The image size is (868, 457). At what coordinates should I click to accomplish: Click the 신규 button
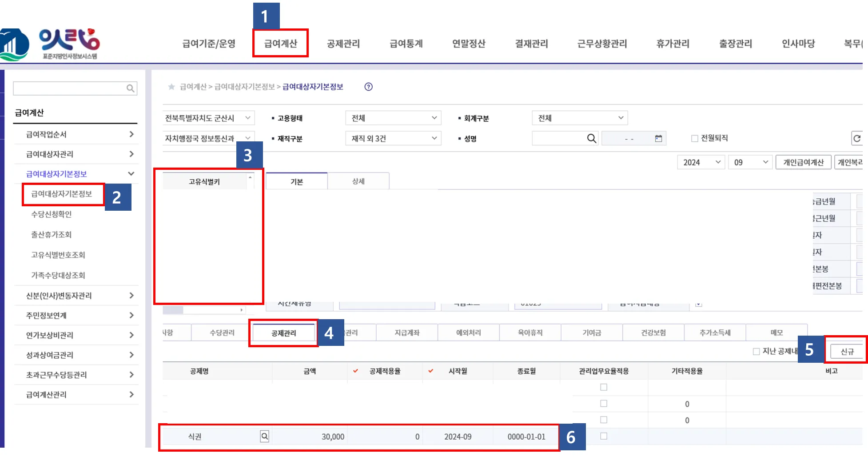click(847, 352)
